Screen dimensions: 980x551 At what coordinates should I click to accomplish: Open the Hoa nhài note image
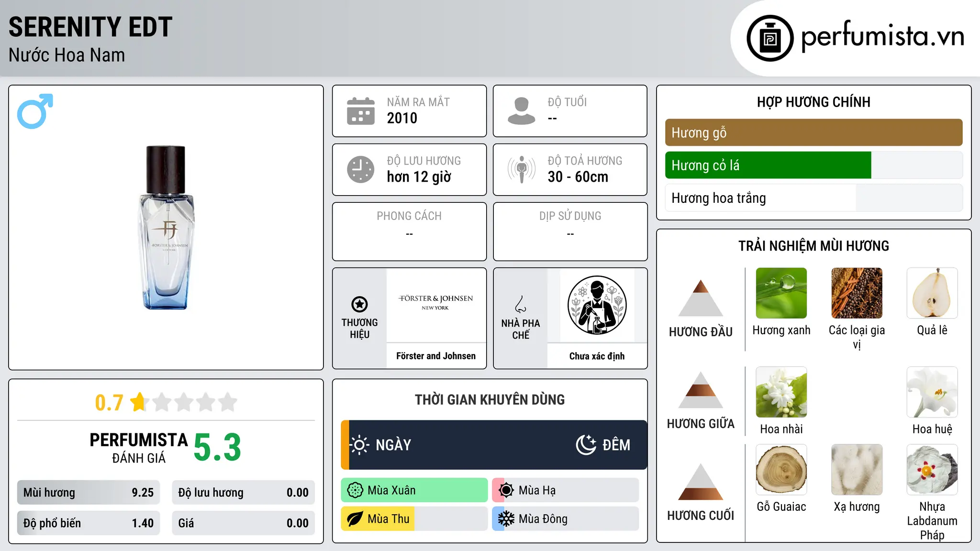point(781,392)
